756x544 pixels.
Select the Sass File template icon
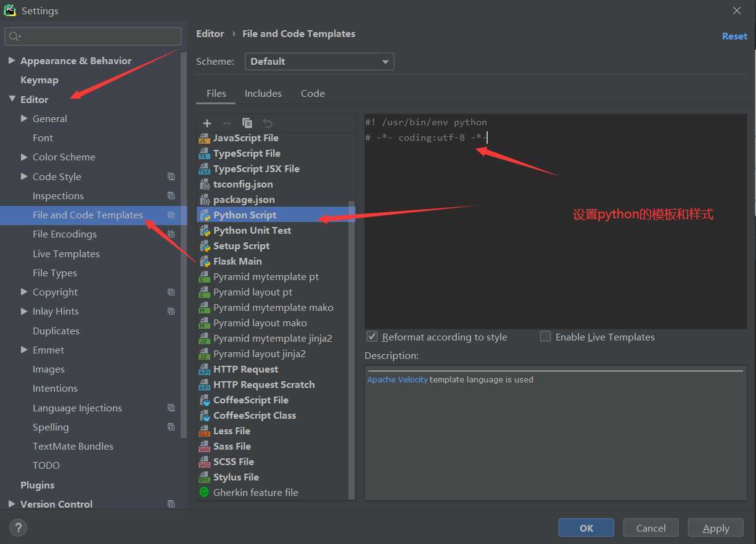pos(204,447)
